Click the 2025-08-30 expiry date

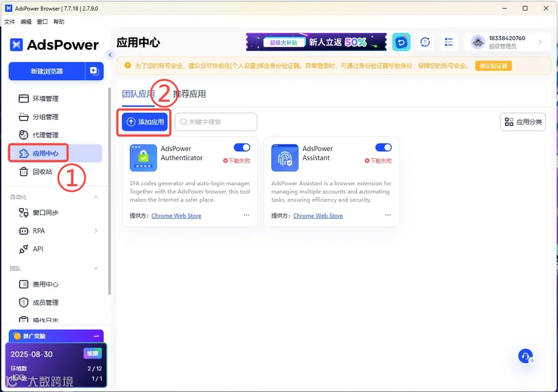32,355
